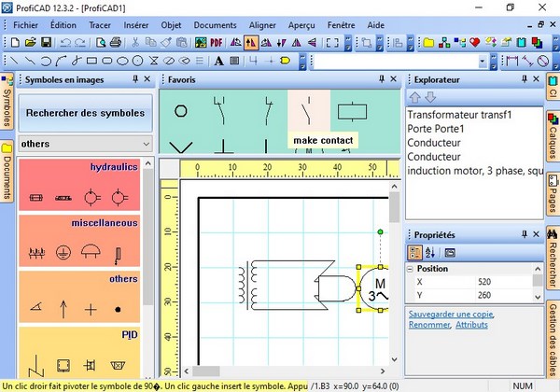Pin the Favoris panel

pyautogui.click(x=382, y=79)
